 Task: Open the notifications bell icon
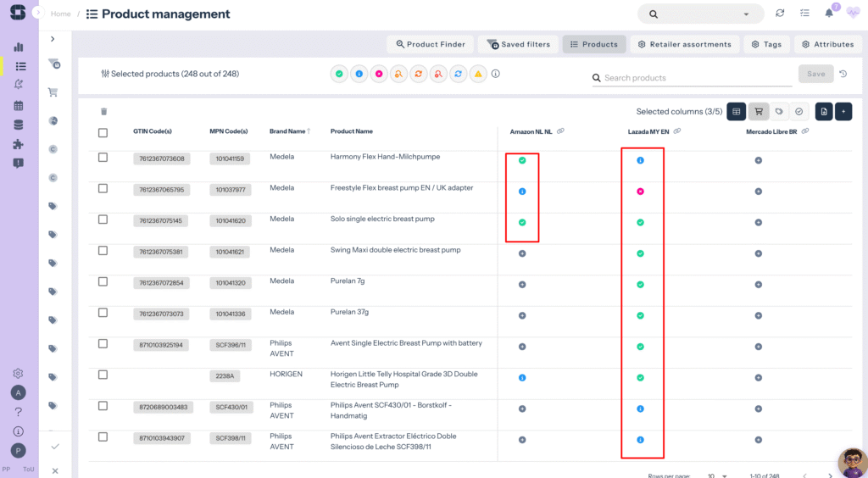[x=829, y=14]
